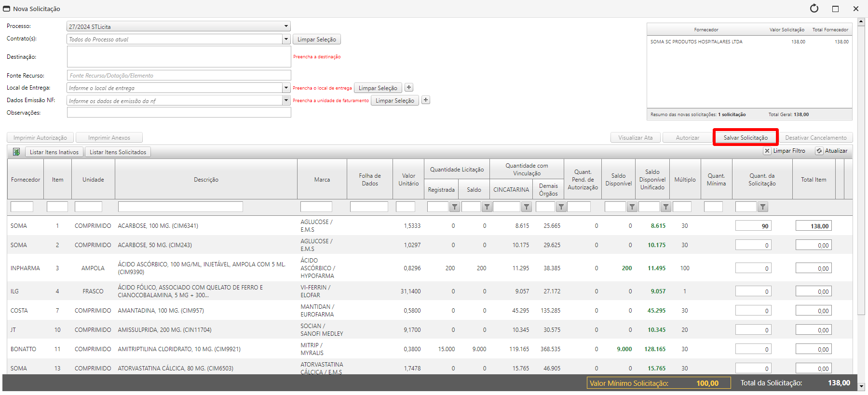Click Listar Itens Solicitados
Screen dimensions: 868x395
(x=118, y=152)
